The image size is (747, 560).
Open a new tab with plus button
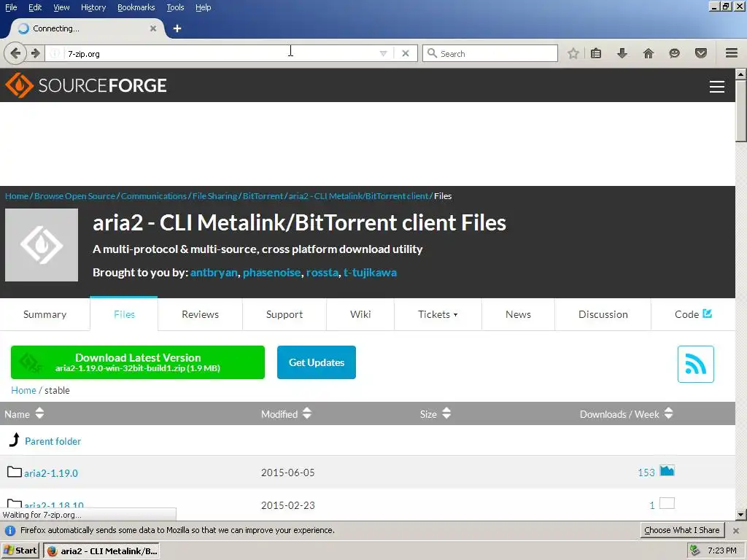click(x=177, y=28)
